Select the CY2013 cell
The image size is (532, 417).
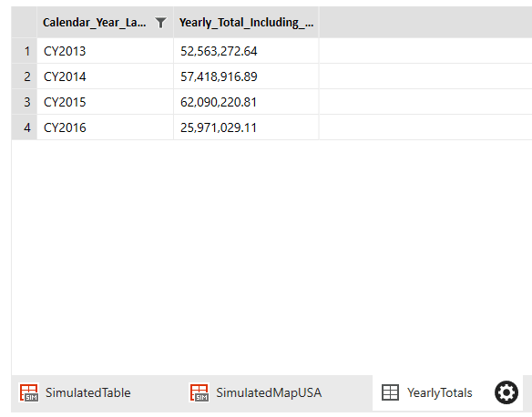105,51
